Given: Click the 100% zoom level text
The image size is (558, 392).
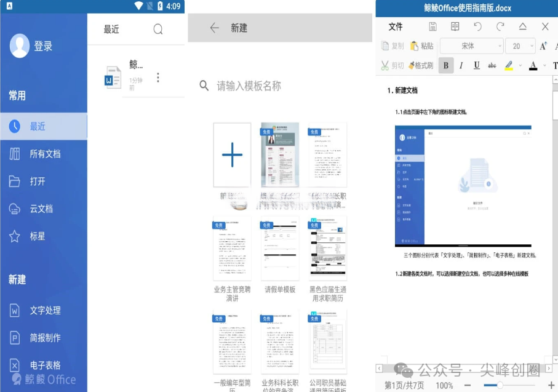Looking at the screenshot, I should tap(444, 385).
